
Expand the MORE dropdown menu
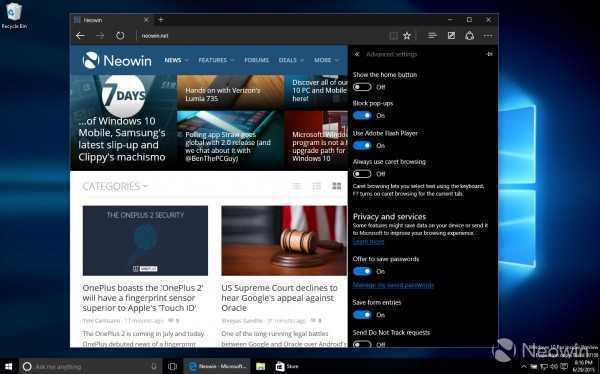point(326,60)
